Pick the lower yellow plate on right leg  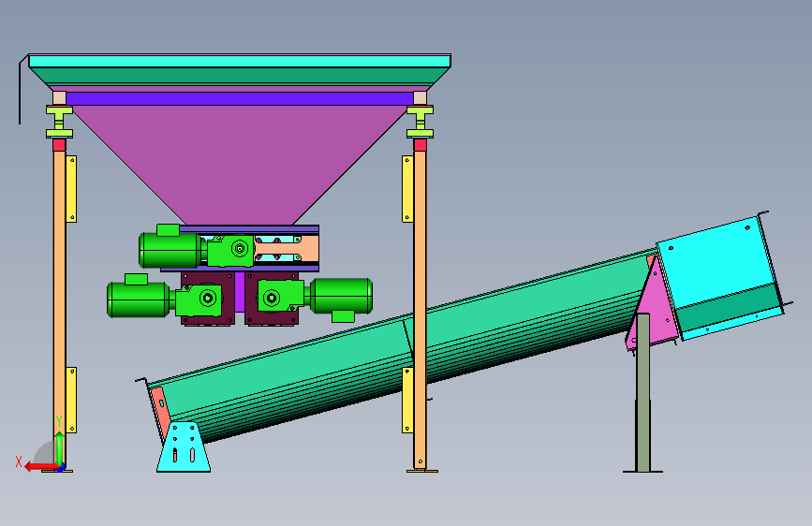coord(407,400)
